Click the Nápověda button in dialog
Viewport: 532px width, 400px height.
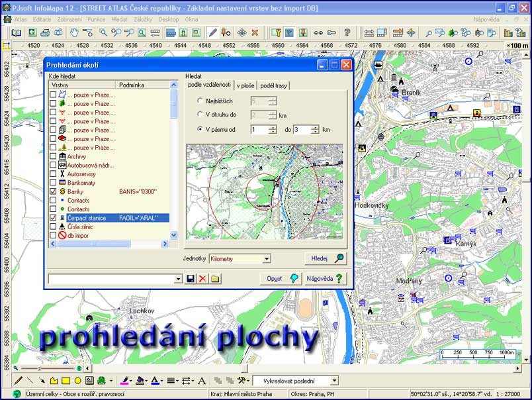click(x=325, y=279)
